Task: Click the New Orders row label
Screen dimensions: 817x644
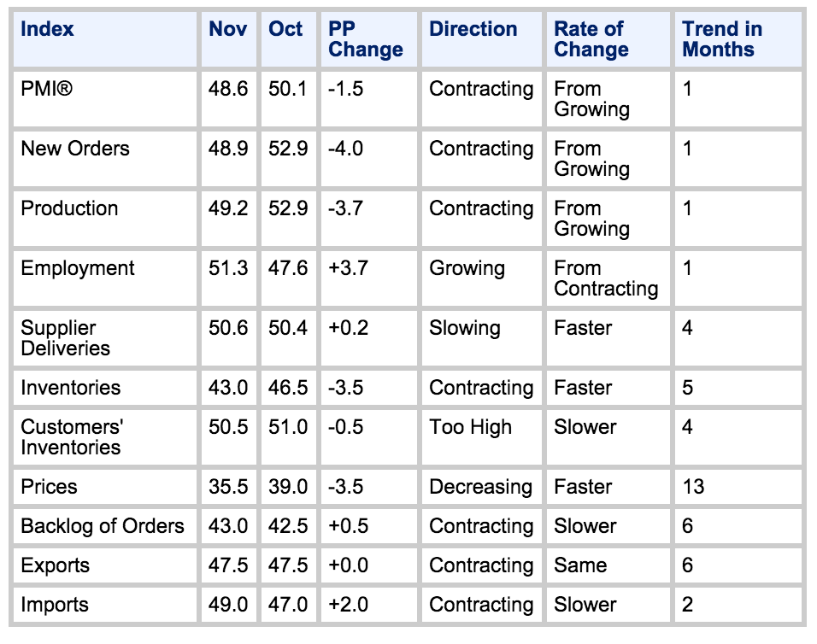Action: tap(75, 149)
